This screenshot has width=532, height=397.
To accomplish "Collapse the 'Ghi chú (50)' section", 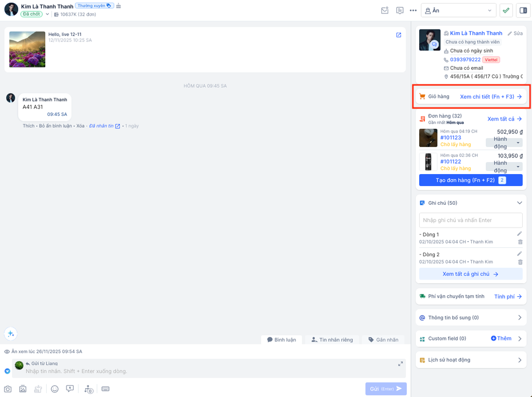I will click(x=520, y=203).
